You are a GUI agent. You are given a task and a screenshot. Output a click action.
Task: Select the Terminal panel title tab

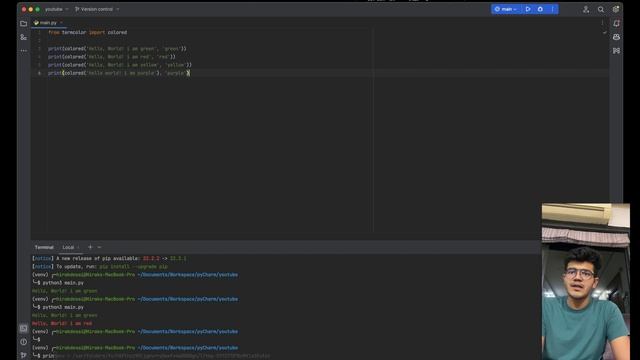click(x=44, y=247)
